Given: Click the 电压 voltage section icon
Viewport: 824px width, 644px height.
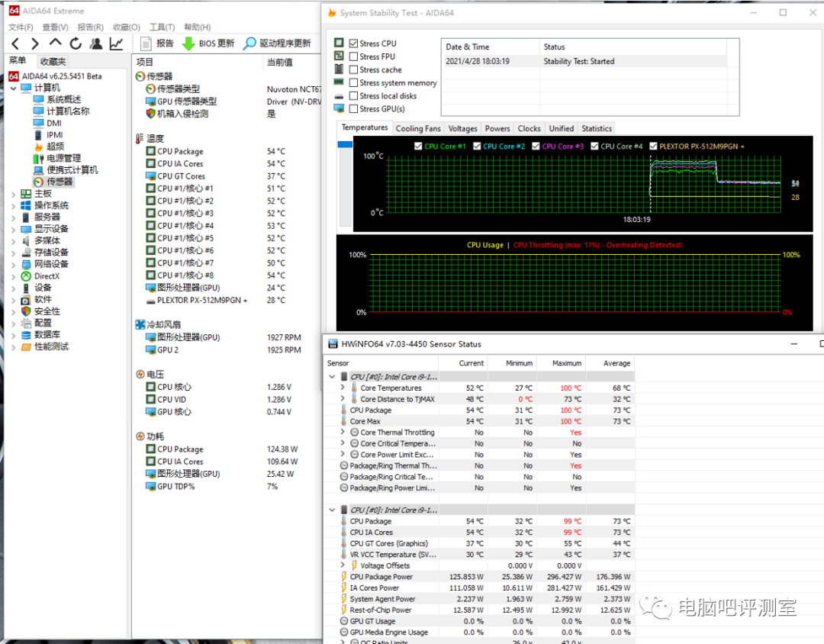Looking at the screenshot, I should (x=140, y=375).
